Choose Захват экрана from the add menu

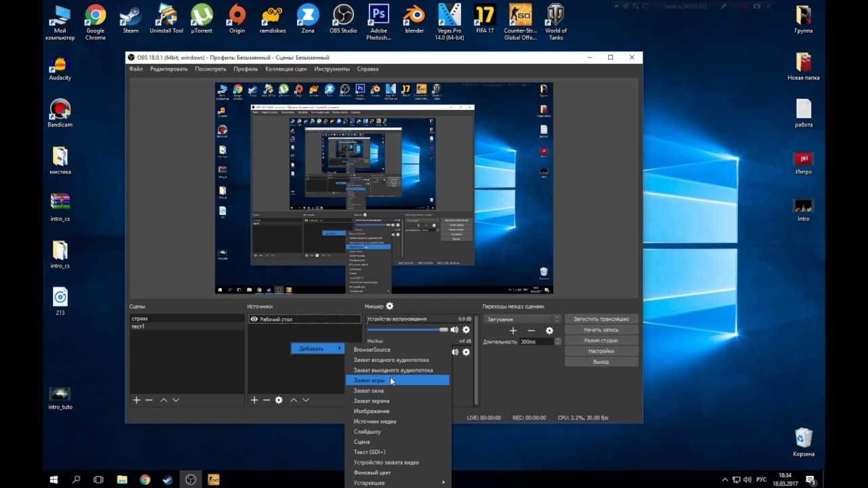(398, 401)
